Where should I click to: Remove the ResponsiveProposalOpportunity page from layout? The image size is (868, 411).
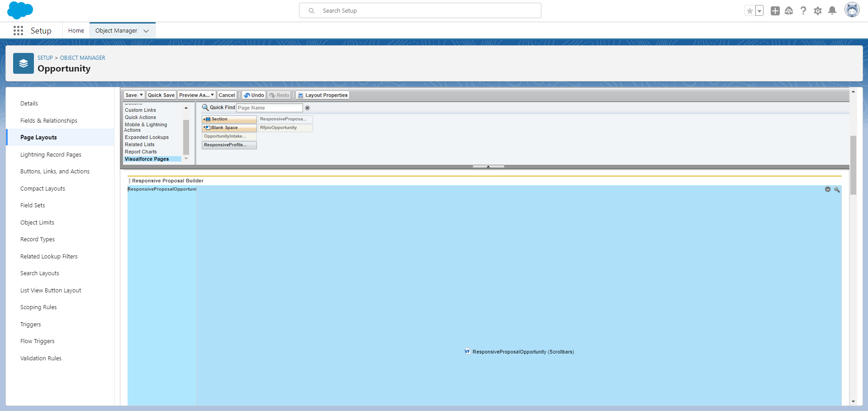click(828, 189)
